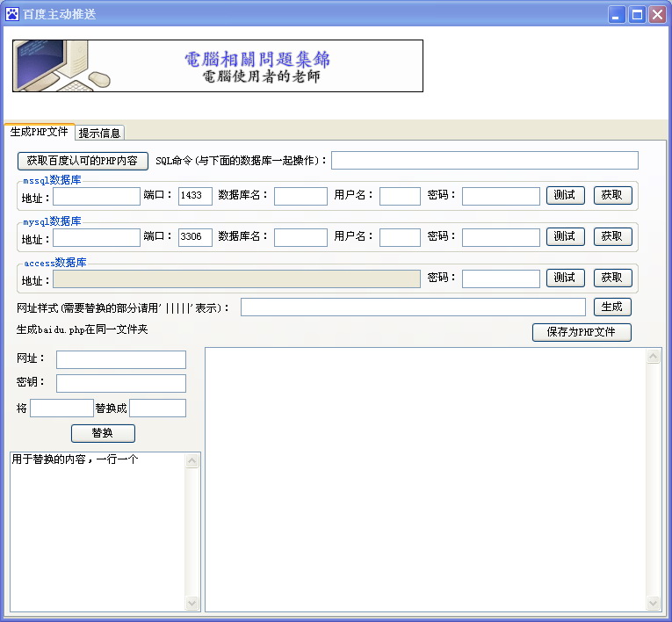The height and width of the screenshot is (622, 672).
Task: Click the access database 密码 field
Action: 501,278
